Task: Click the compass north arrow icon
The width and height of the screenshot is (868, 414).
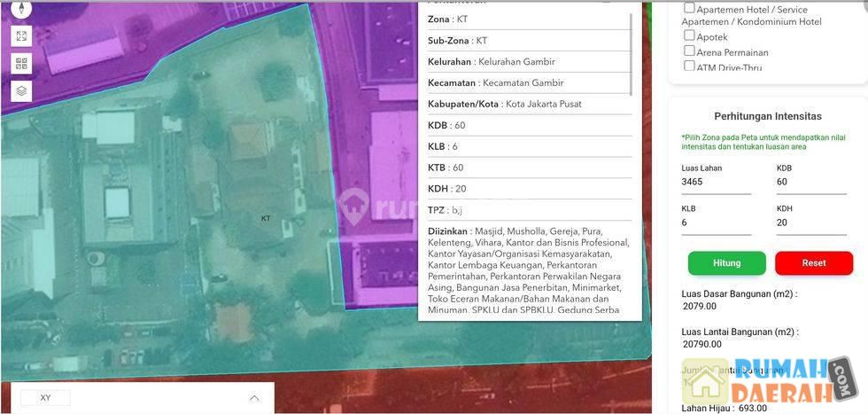Action: click(22, 8)
